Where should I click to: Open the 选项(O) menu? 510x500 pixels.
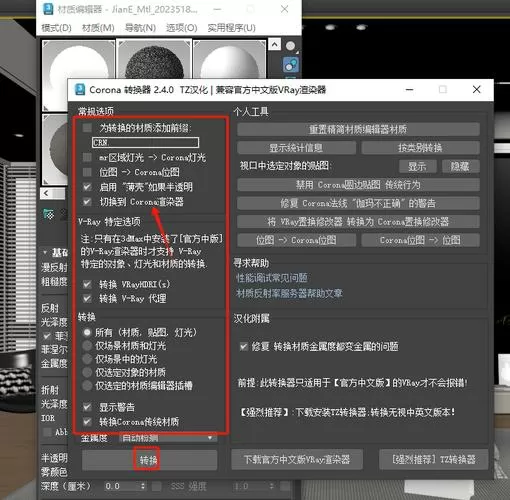[182, 28]
